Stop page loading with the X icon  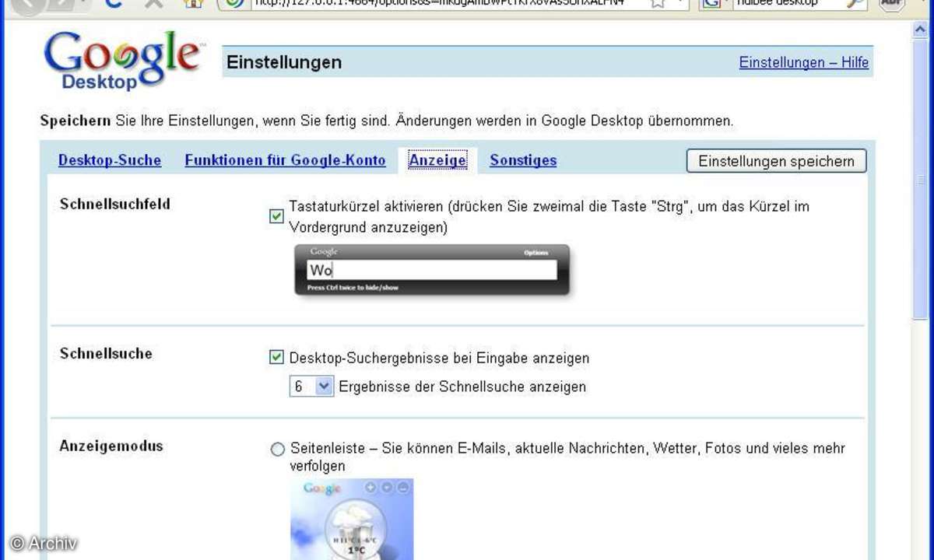[x=153, y=3]
